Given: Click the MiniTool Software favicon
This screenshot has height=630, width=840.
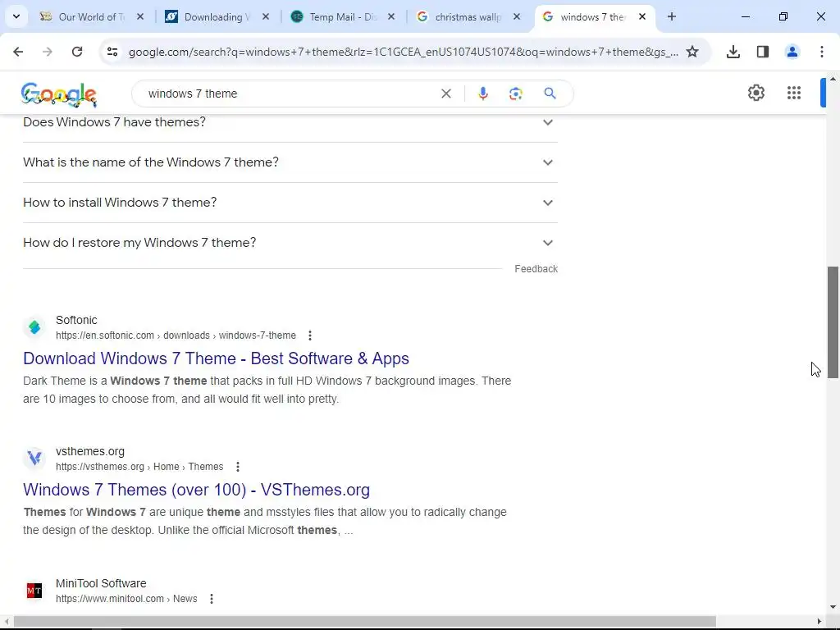Looking at the screenshot, I should 34,591.
